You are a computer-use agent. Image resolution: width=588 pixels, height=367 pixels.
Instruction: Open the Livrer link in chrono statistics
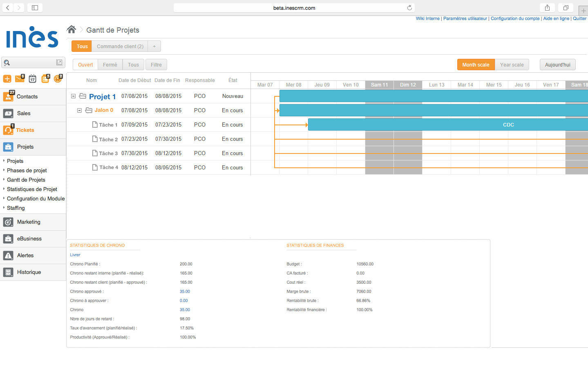[x=75, y=254]
